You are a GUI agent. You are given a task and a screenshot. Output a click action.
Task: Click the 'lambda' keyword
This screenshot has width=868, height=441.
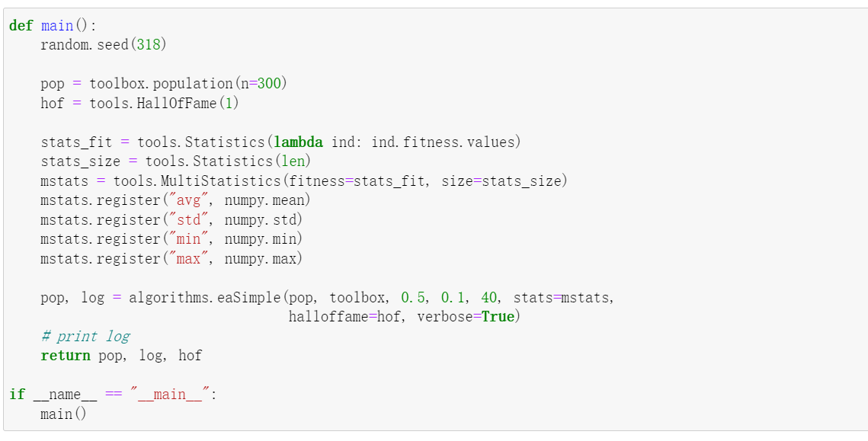coord(298,142)
